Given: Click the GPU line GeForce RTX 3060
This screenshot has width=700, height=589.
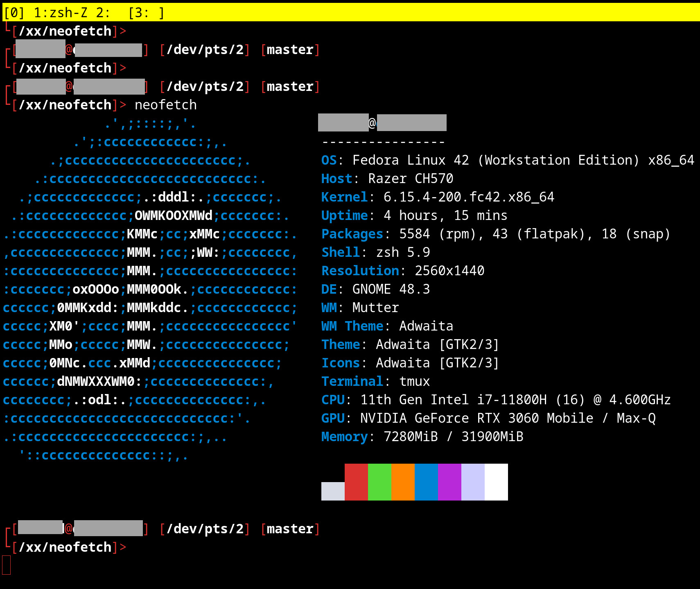Looking at the screenshot, I should (488, 418).
